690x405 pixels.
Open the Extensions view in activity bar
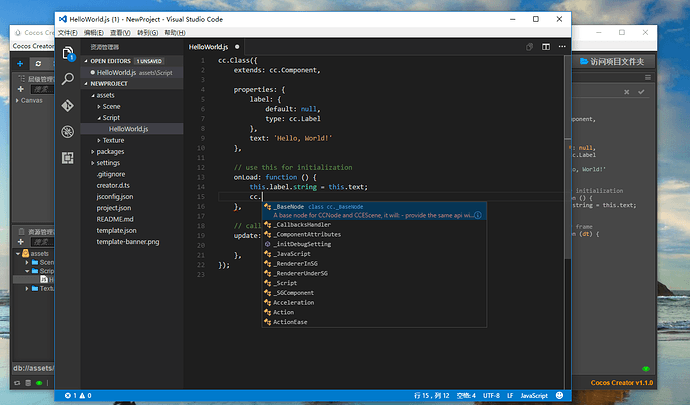68,157
